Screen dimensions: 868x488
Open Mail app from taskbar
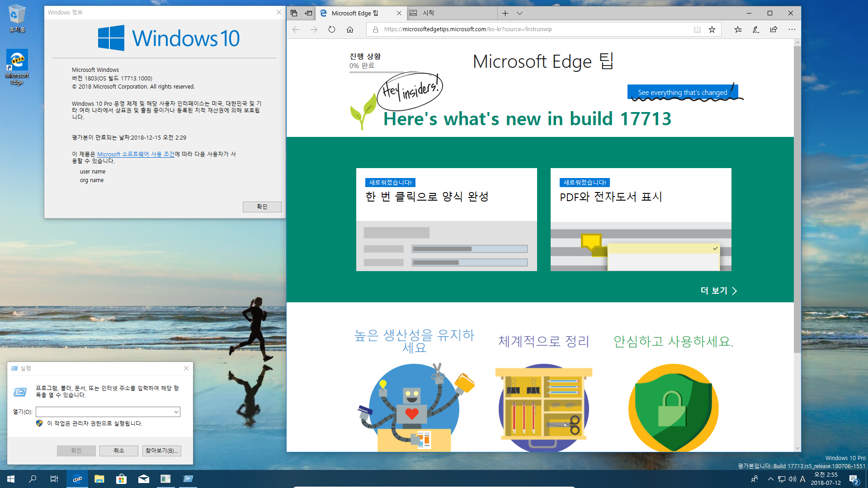pos(144,479)
